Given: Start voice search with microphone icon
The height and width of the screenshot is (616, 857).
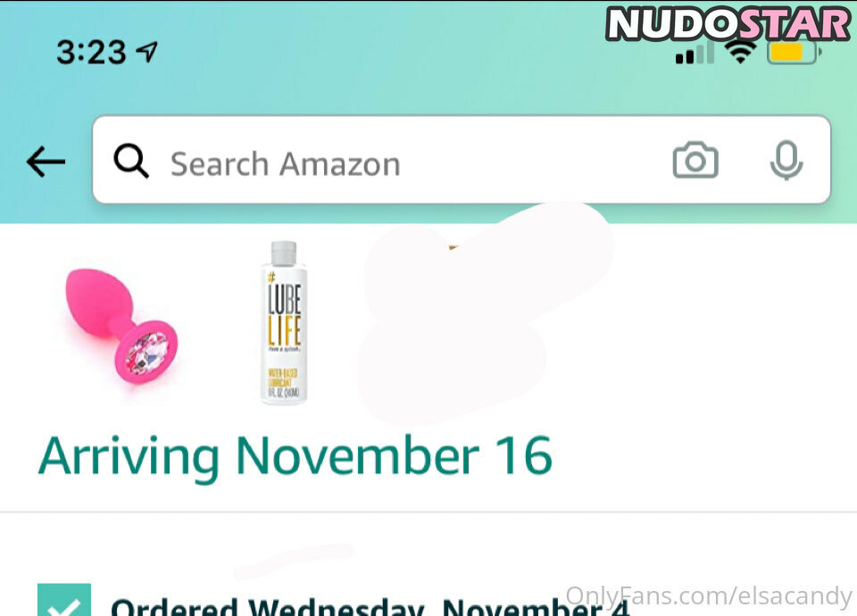Looking at the screenshot, I should [x=786, y=160].
